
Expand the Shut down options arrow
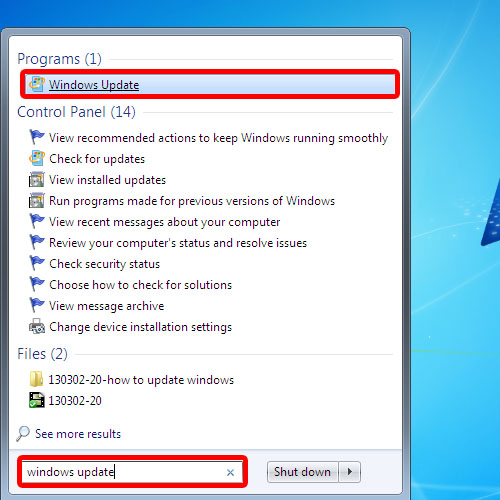click(x=350, y=472)
